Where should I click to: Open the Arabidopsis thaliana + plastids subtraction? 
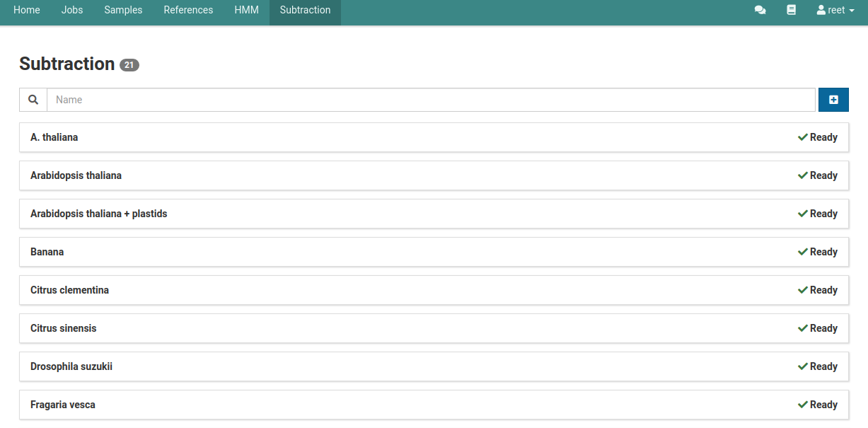99,214
